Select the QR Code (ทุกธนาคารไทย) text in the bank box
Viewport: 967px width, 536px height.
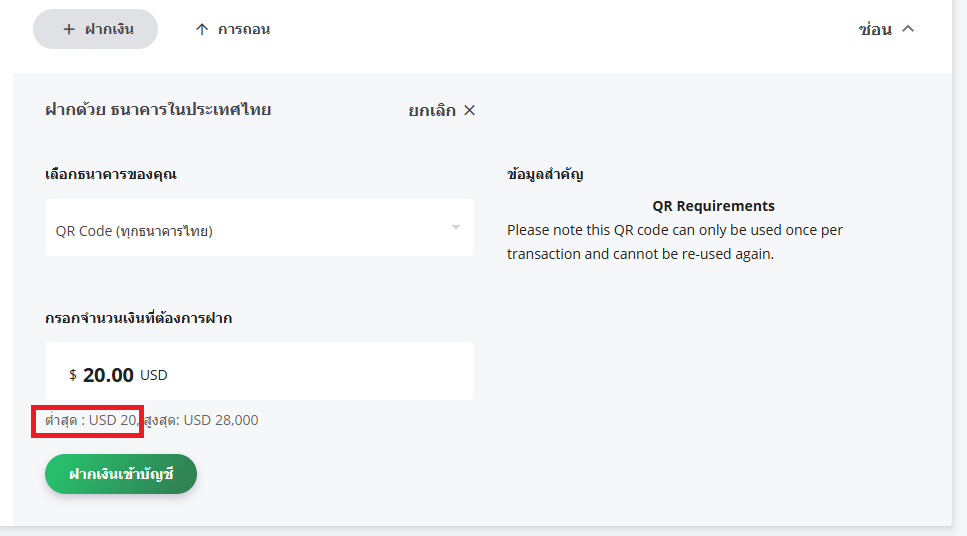tap(134, 231)
